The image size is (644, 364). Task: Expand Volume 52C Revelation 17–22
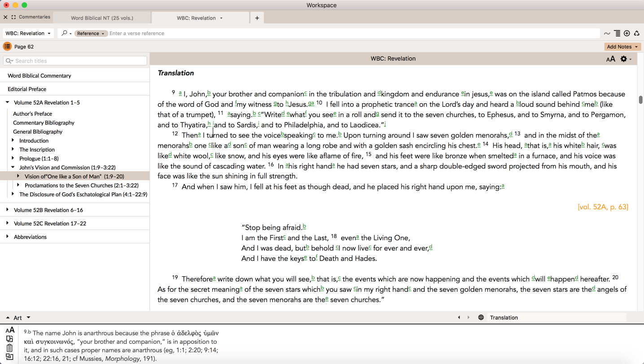[8, 223]
